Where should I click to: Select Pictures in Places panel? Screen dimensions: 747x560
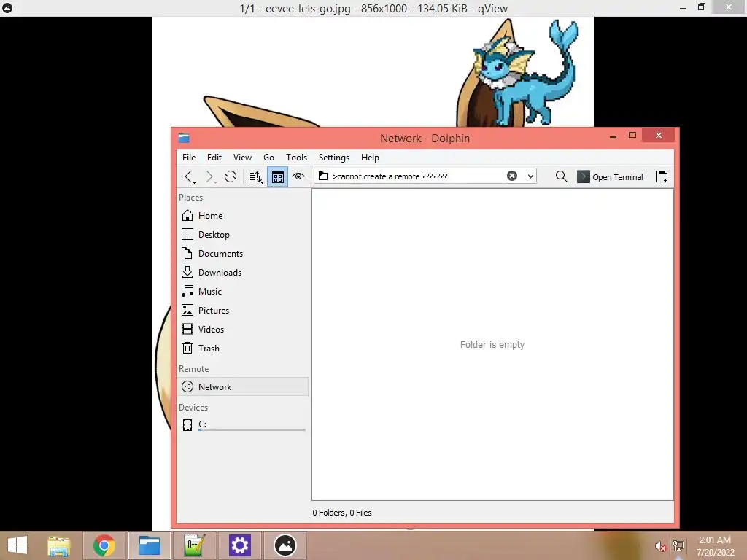(243, 311)
